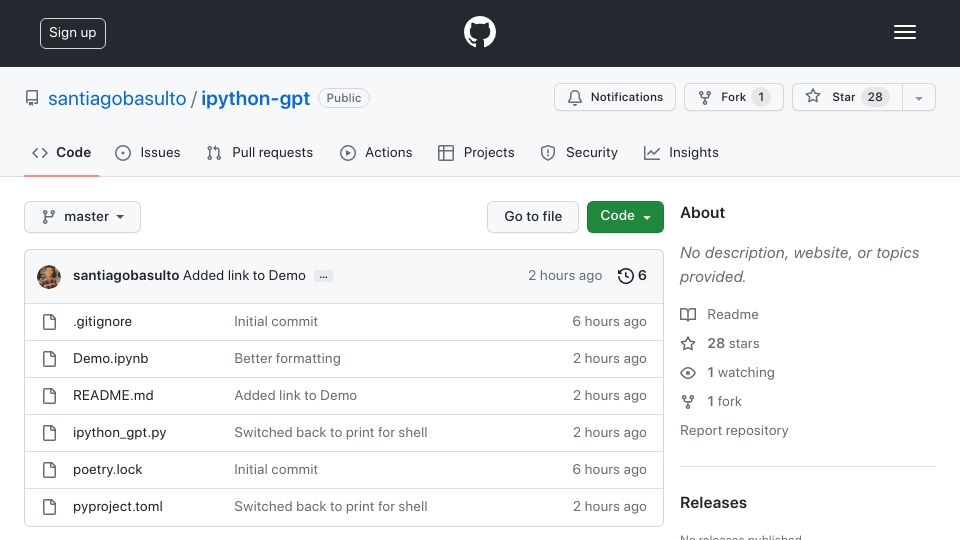The height and width of the screenshot is (540, 960).
Task: Click santiagobasulto avatar in commit bar
Action: click(49, 277)
